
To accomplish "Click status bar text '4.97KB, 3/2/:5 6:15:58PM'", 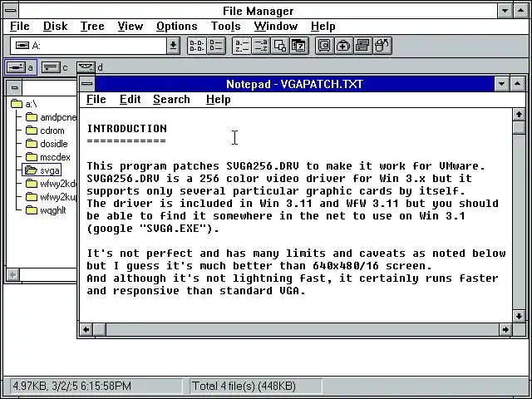I will [72, 386].
